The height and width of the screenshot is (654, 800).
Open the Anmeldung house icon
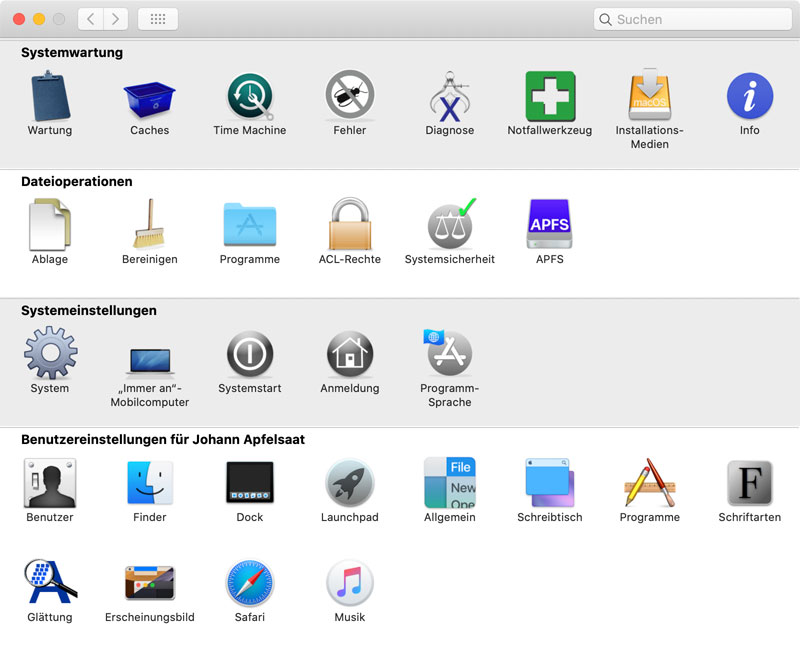[350, 354]
